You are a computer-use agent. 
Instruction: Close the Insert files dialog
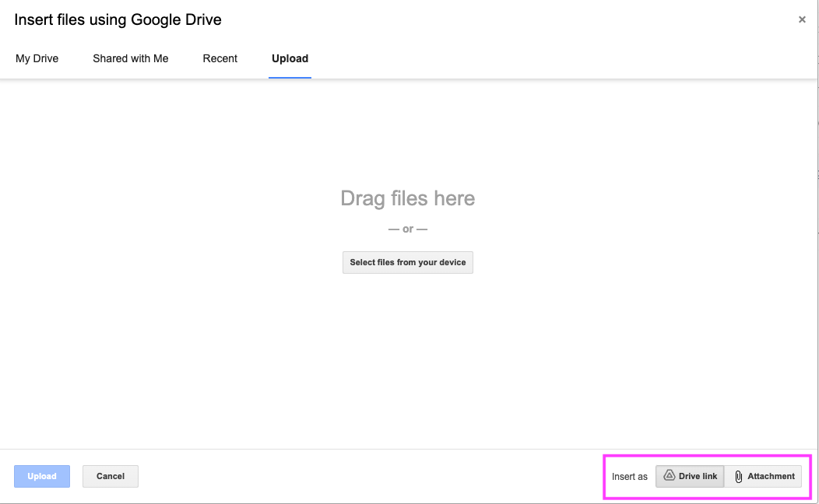pyautogui.click(x=802, y=19)
